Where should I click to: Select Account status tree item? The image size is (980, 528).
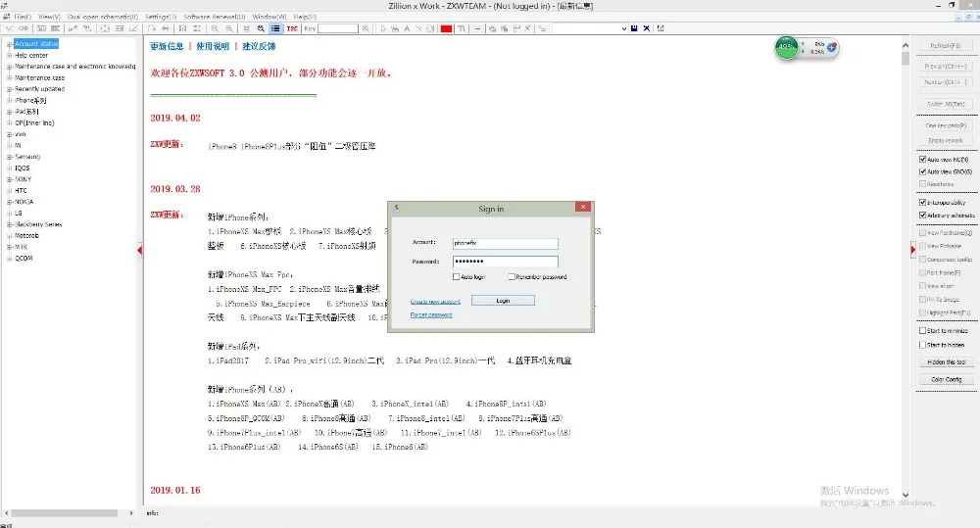[36, 44]
